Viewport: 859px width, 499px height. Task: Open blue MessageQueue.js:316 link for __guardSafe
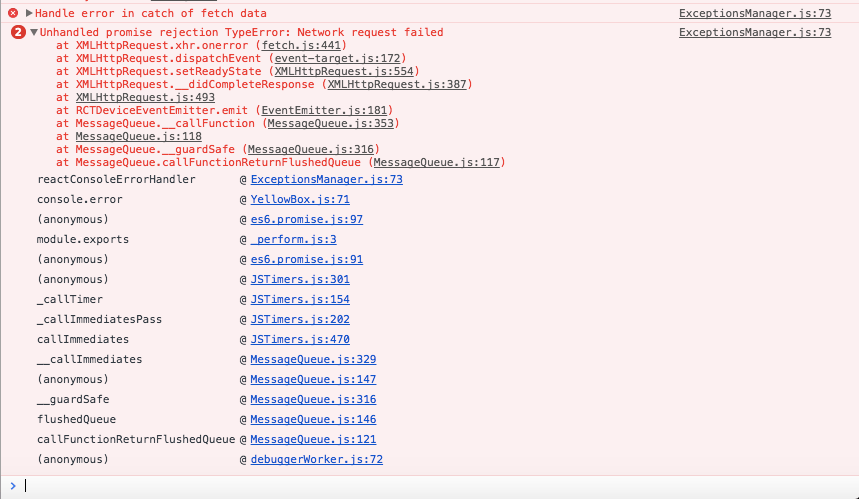[x=313, y=399]
